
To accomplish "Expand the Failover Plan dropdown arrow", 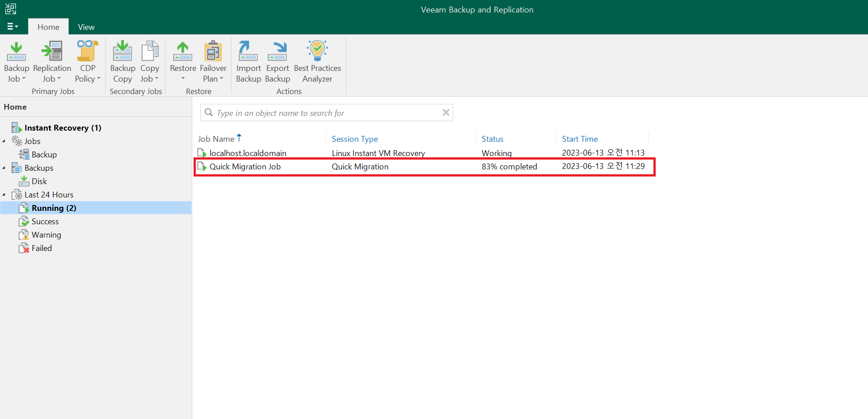I will coord(221,78).
